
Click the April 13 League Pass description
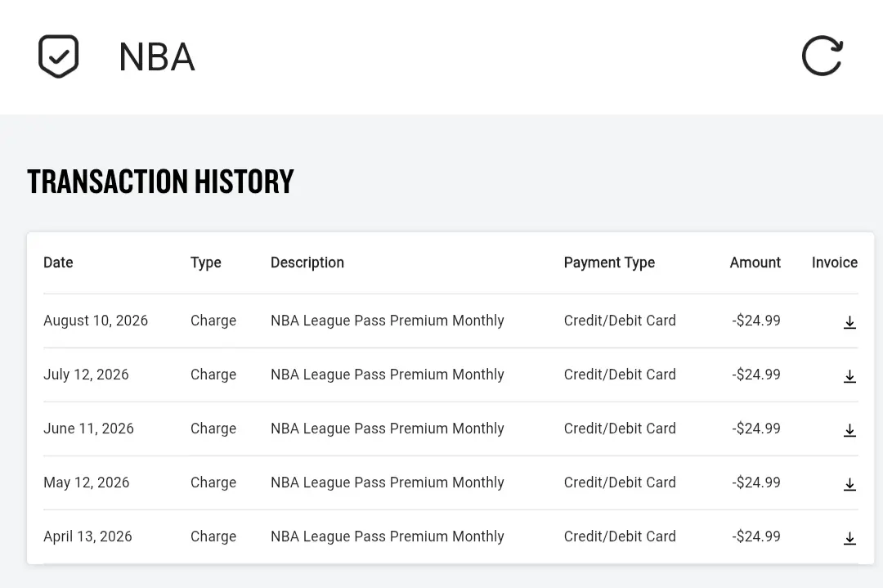tap(388, 537)
